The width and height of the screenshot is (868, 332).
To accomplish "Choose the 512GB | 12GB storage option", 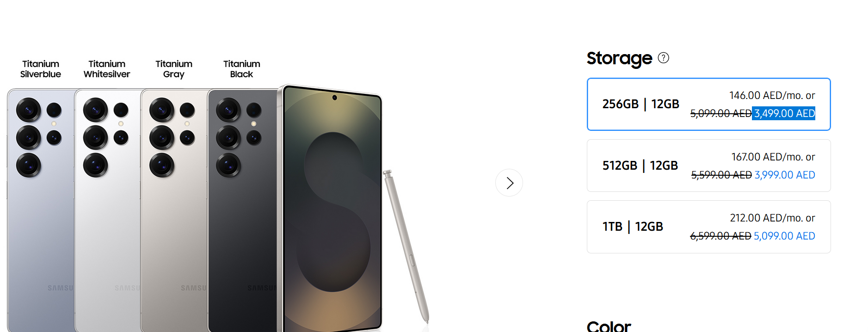I will pyautogui.click(x=708, y=166).
